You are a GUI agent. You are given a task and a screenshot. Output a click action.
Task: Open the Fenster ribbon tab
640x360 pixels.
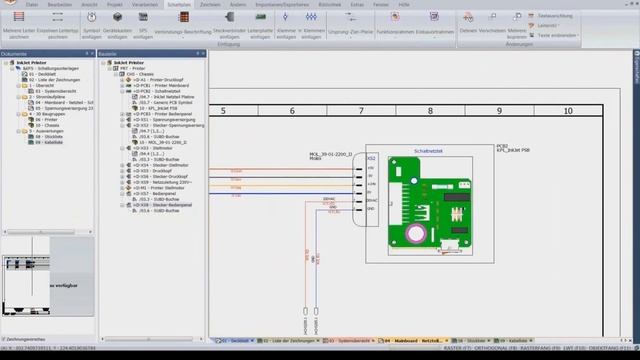pos(381,4)
